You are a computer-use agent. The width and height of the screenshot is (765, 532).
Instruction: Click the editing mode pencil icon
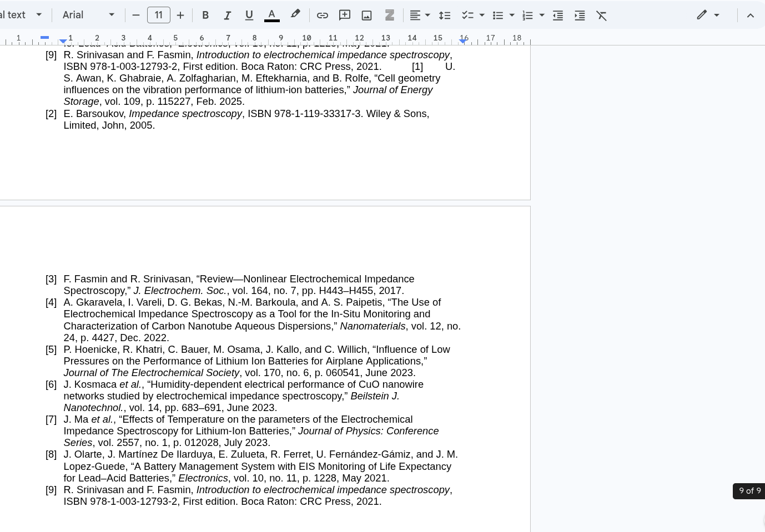pyautogui.click(x=702, y=15)
